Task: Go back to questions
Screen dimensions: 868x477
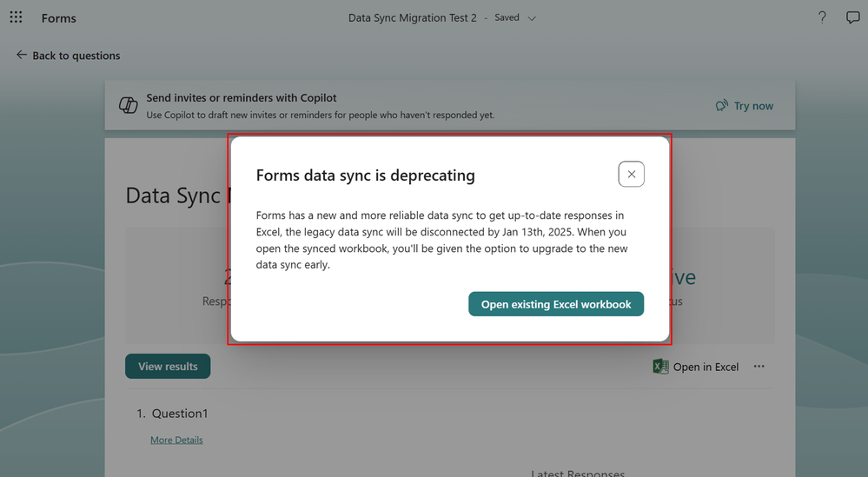Action: [68, 56]
